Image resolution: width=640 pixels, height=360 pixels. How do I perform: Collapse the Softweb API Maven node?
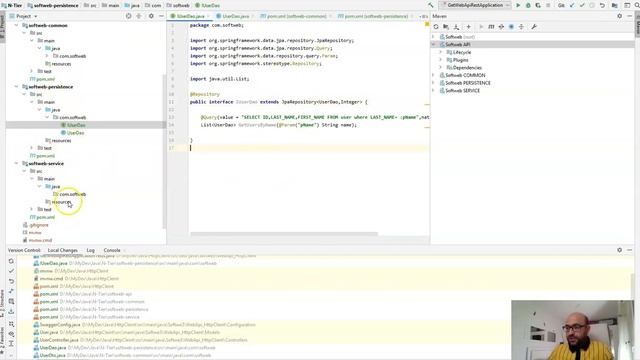[x=433, y=44]
